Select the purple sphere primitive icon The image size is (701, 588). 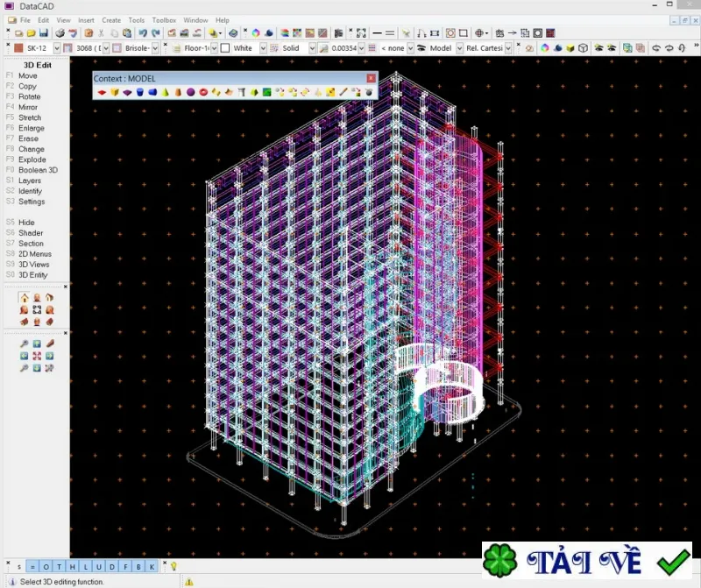(191, 93)
